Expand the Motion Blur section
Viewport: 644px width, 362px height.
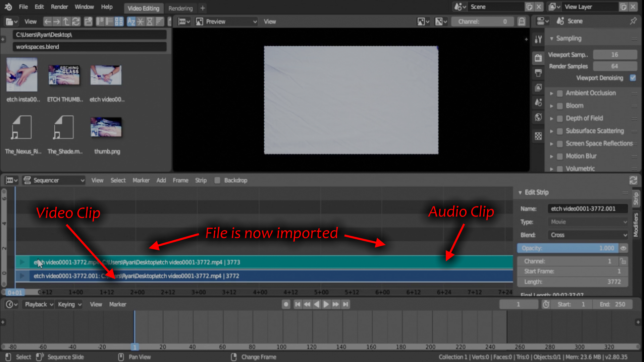point(552,156)
